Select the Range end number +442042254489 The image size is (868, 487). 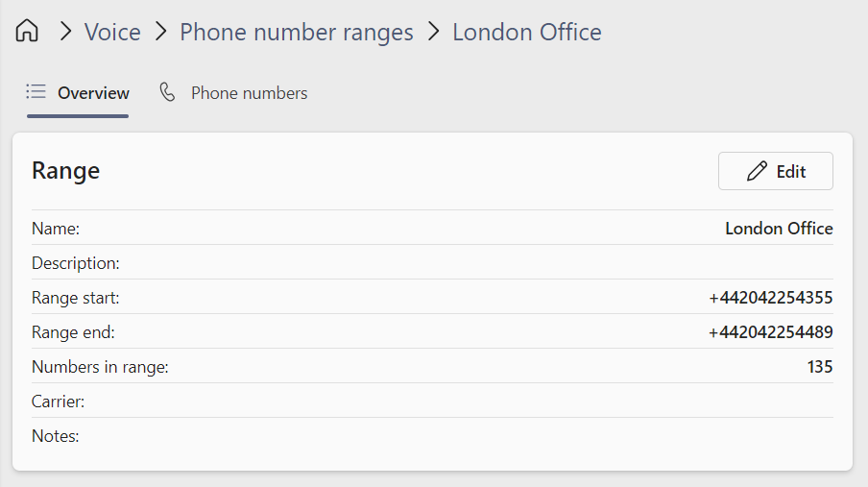tap(771, 332)
